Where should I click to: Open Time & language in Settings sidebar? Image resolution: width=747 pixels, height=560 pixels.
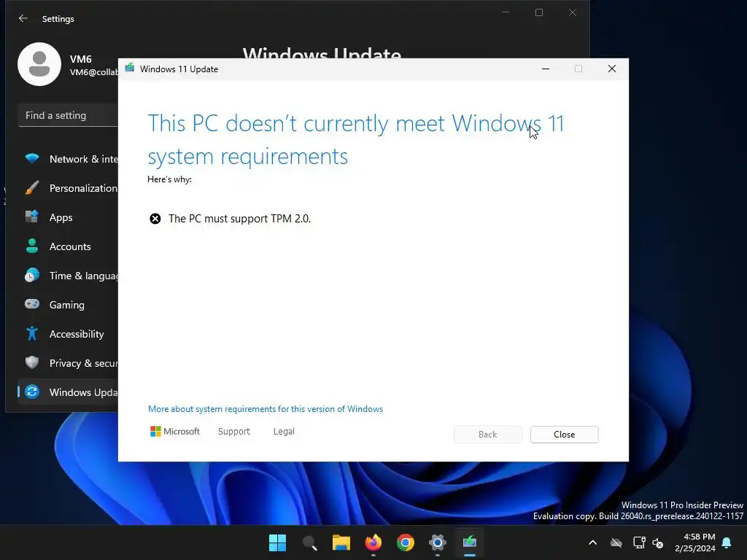[x=68, y=275]
